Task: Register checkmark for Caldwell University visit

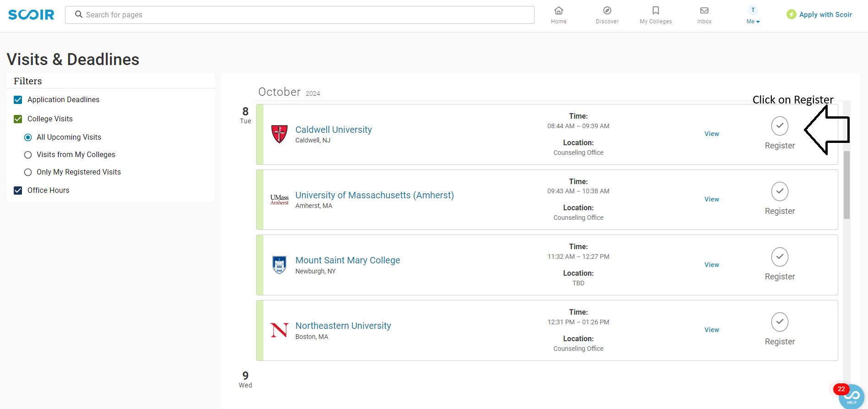Action: coord(780,126)
